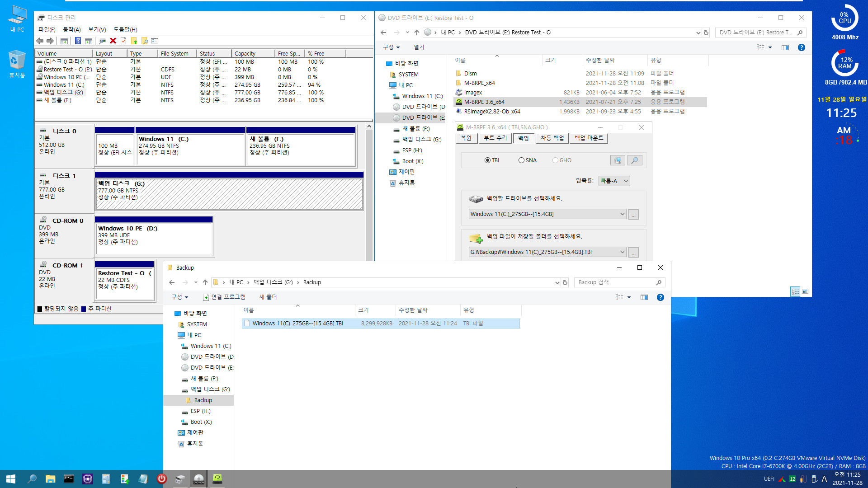Screen dimensions: 868x488
Task: Open Windows Start menu
Action: tap(11, 479)
